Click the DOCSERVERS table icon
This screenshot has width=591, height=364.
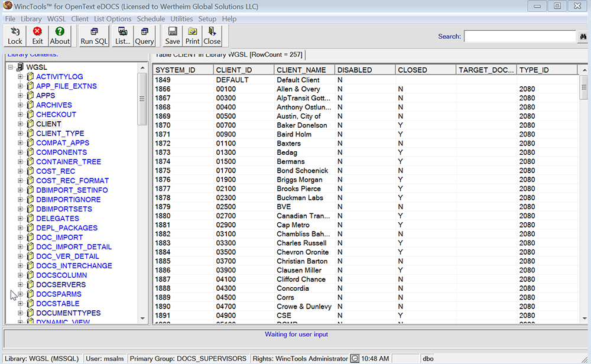pos(30,284)
